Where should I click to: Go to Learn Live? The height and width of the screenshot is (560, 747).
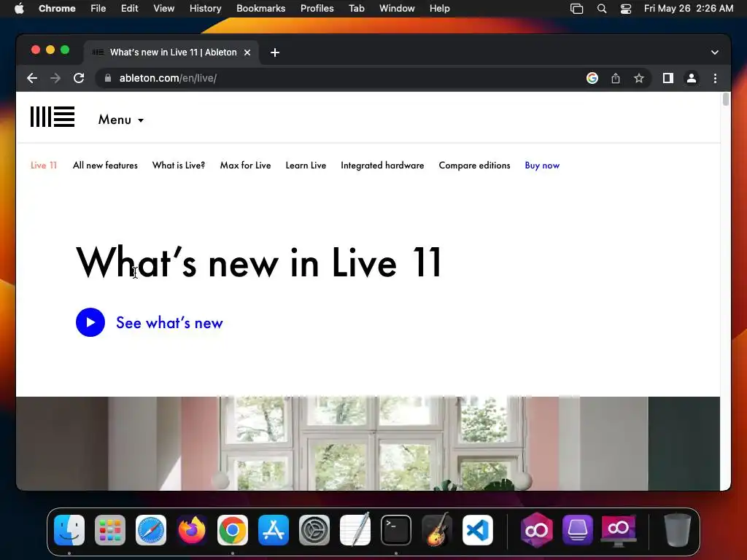point(306,166)
